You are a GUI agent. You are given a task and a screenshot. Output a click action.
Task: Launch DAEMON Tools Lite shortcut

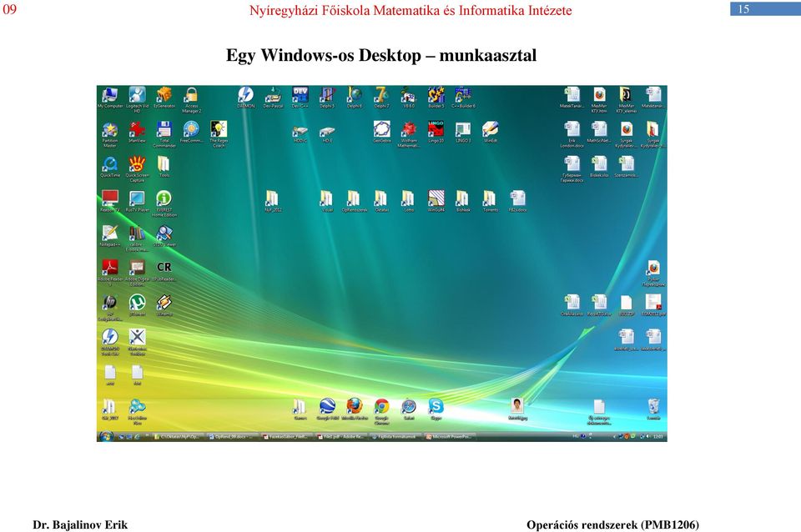point(110,342)
